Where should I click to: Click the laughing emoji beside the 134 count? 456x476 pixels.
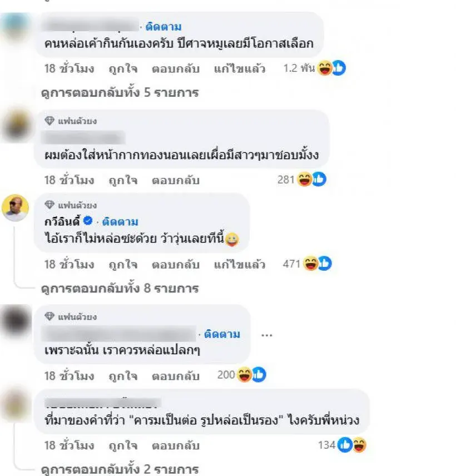(x=359, y=445)
